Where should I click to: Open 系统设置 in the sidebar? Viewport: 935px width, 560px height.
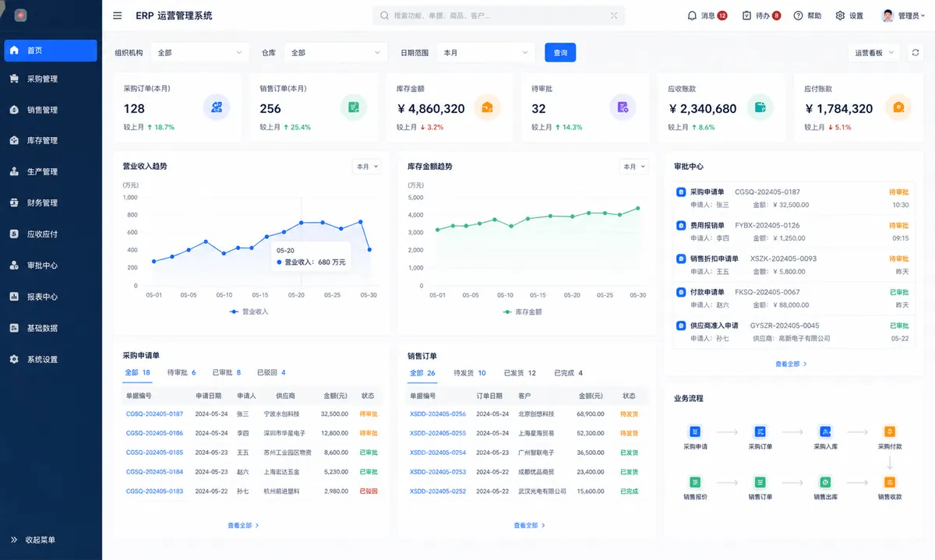pyautogui.click(x=51, y=360)
